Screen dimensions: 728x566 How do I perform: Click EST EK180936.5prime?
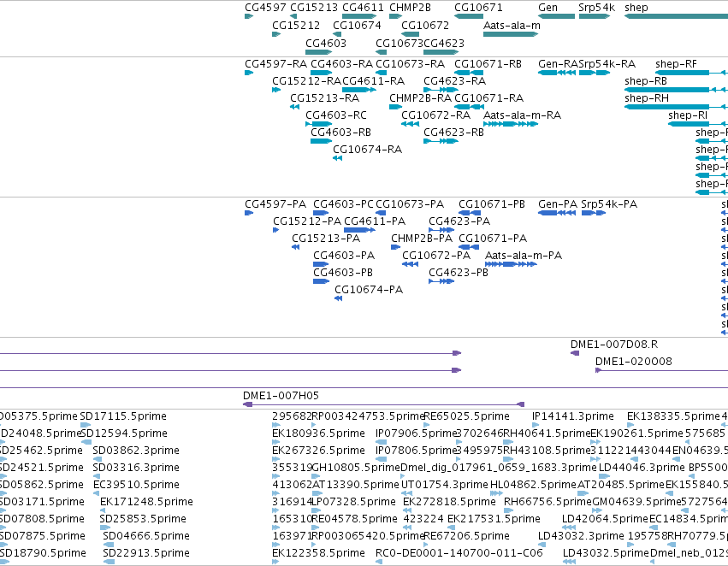[x=318, y=433]
